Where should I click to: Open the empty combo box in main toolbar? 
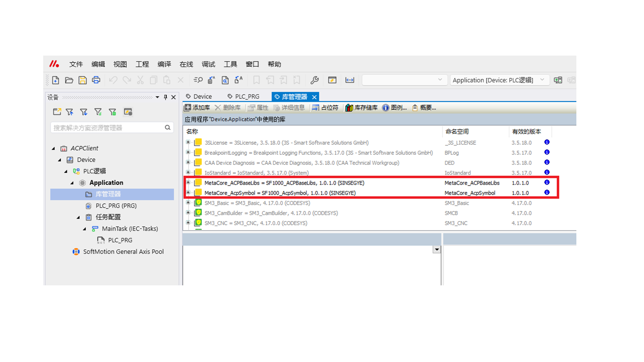pyautogui.click(x=404, y=80)
